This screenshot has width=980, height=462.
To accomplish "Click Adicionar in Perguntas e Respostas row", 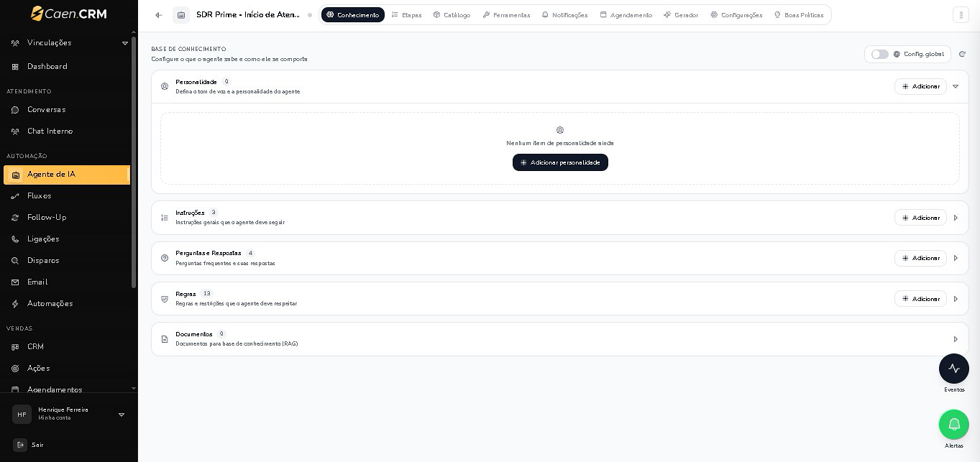I will 920,258.
